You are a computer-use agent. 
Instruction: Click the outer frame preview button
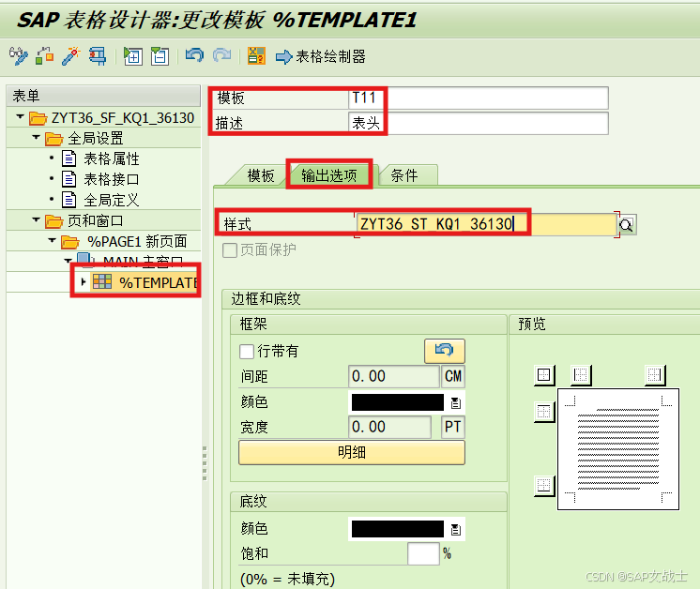[x=544, y=375]
